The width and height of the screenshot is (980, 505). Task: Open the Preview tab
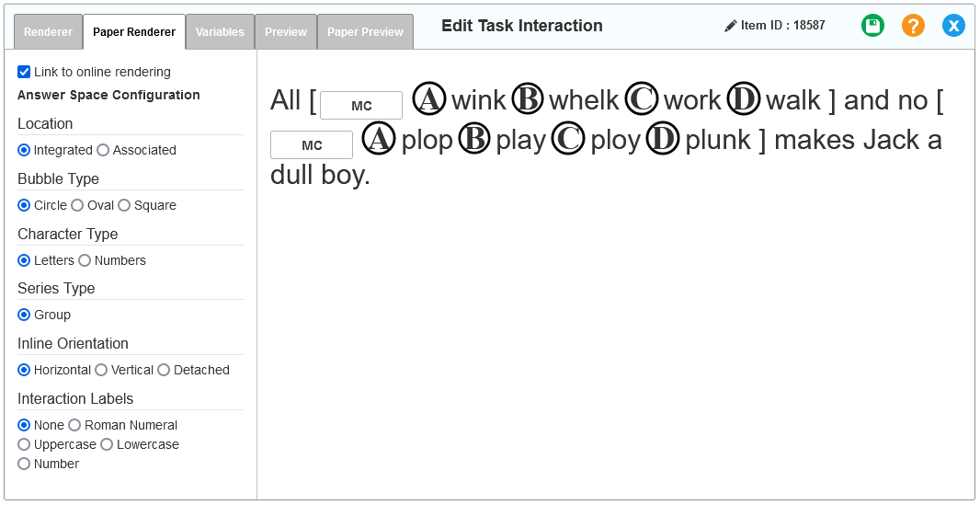[x=286, y=32]
